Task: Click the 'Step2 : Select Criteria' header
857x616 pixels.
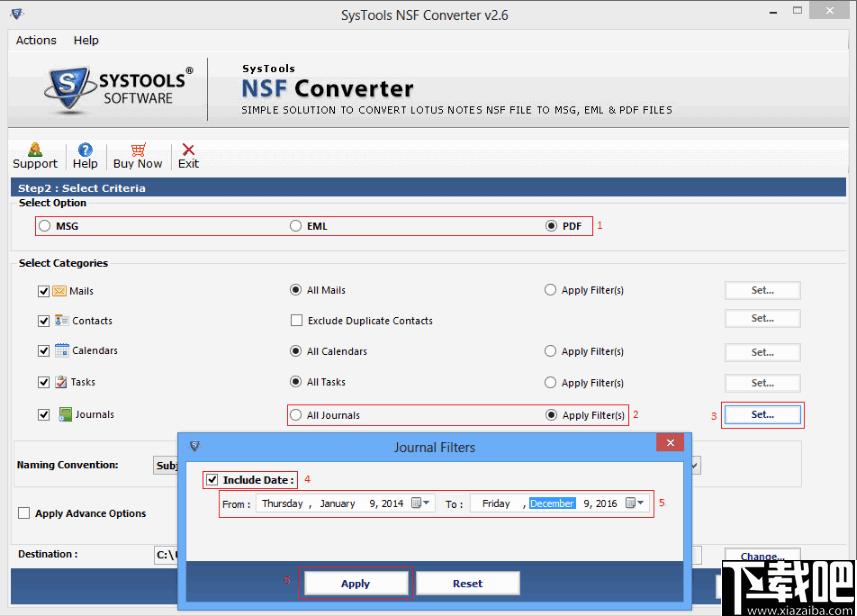Action: 81,188
